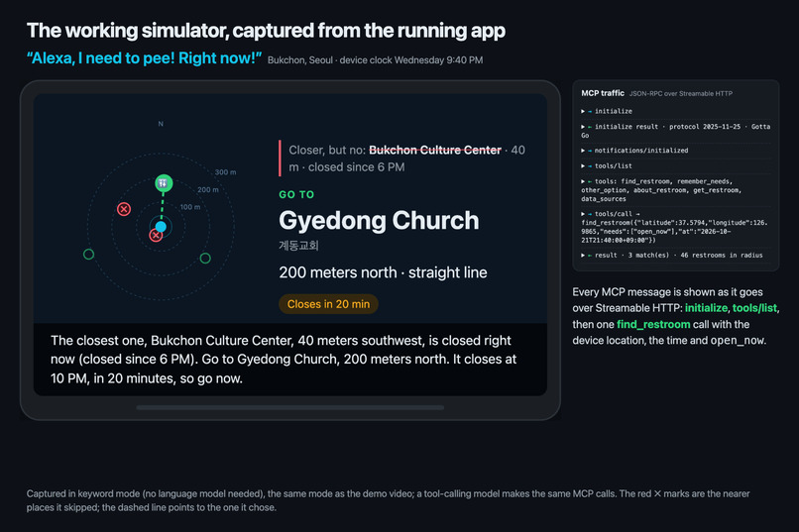Click the green "tools/list" link in the description

pyautogui.click(x=754, y=308)
